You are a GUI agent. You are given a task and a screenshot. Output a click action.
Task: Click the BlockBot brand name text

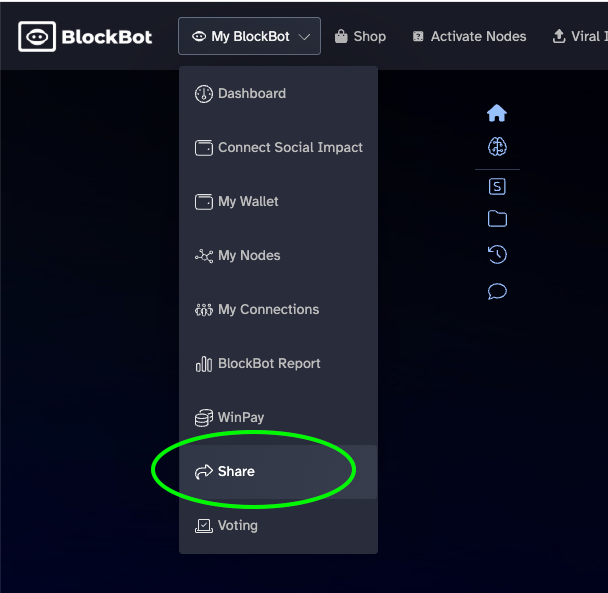click(x=107, y=37)
